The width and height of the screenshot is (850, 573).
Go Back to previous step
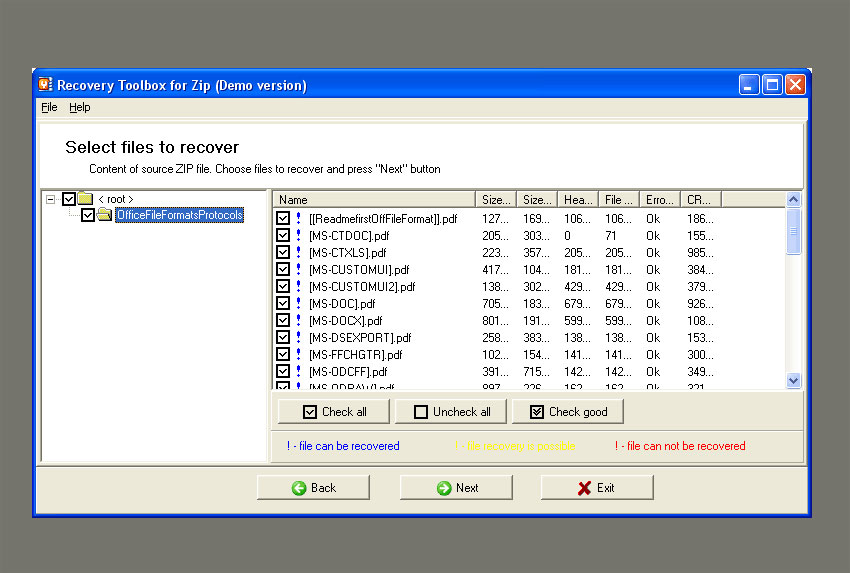pyautogui.click(x=313, y=488)
